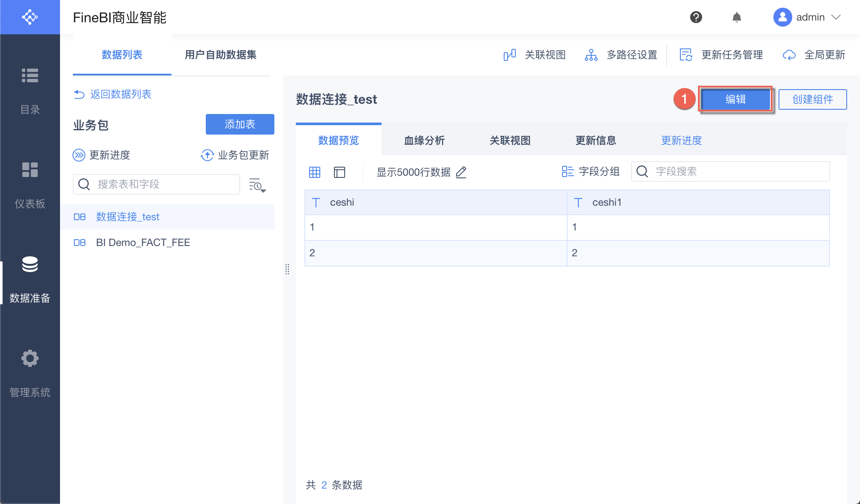
Task: Click the pencil icon beside 显示5000行数据
Action: 461,172
